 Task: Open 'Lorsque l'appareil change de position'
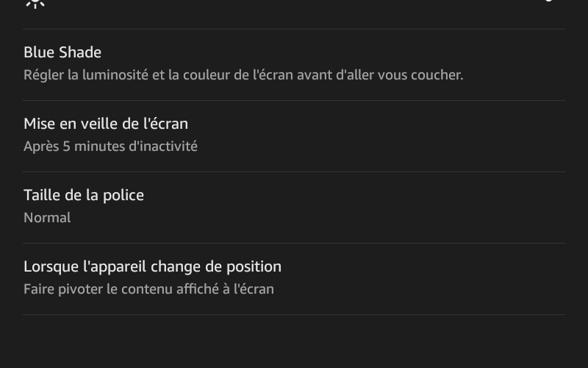coord(294,279)
